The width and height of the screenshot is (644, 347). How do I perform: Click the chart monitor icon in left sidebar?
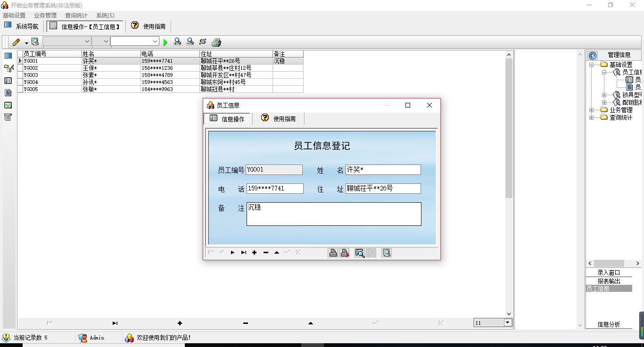(x=8, y=105)
